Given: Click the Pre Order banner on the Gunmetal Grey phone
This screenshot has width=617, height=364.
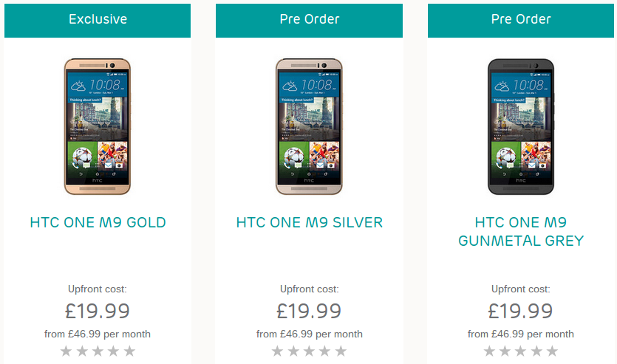Looking at the screenshot, I should coord(521,21).
